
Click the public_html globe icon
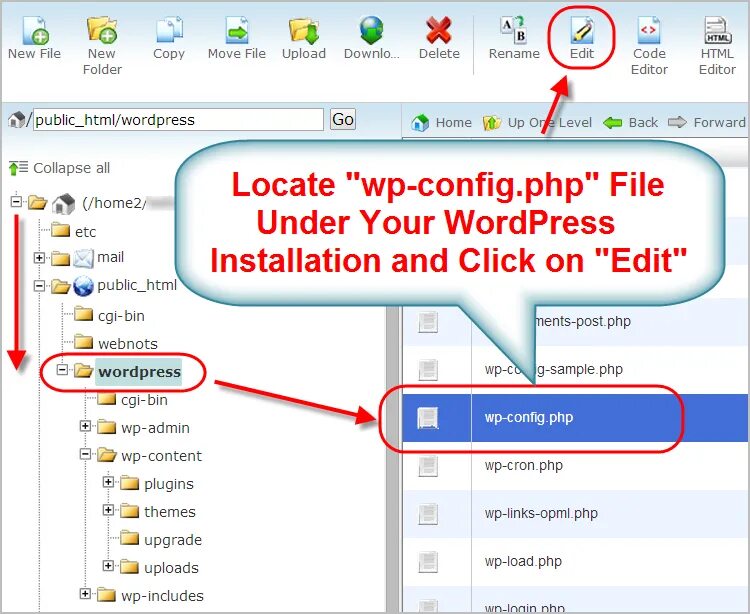pos(83,286)
